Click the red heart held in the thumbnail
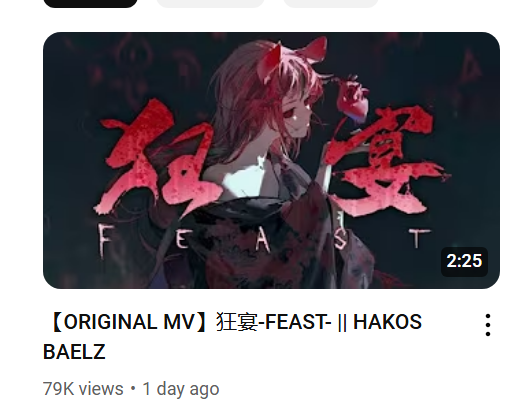Image resolution: width=505 pixels, height=415 pixels. tap(353, 100)
